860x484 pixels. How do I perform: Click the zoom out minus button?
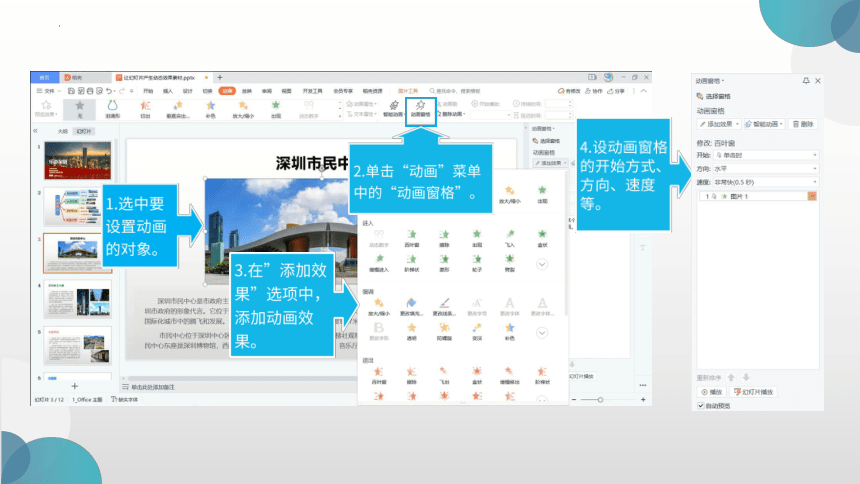click(x=574, y=399)
